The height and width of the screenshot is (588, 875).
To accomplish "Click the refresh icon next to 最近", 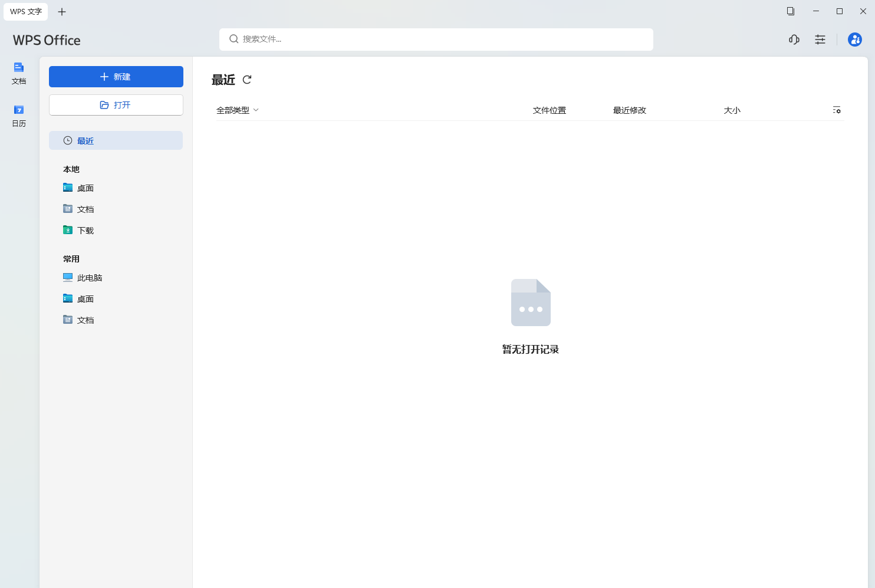I will click(x=247, y=80).
